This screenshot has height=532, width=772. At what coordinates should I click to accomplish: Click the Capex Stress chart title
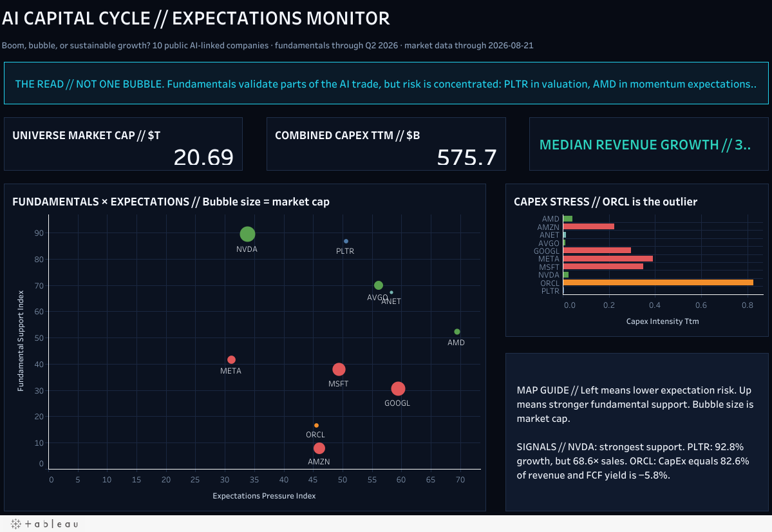(606, 202)
